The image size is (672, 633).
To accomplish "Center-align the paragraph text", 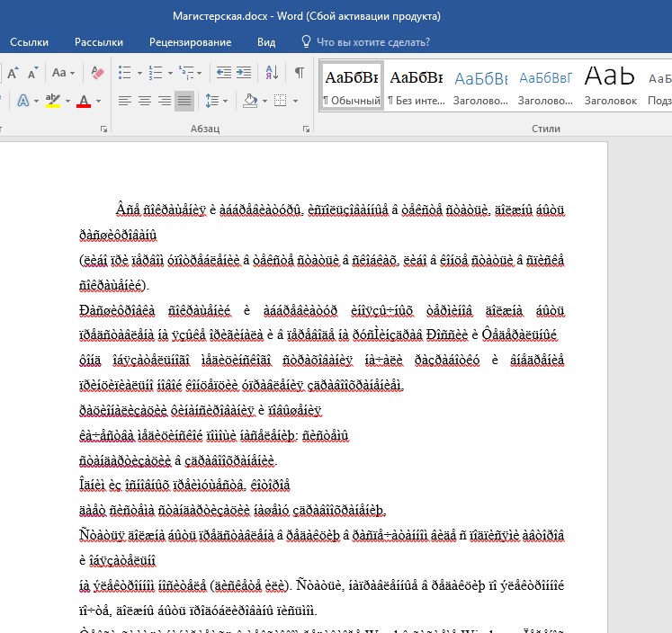I will point(145,100).
